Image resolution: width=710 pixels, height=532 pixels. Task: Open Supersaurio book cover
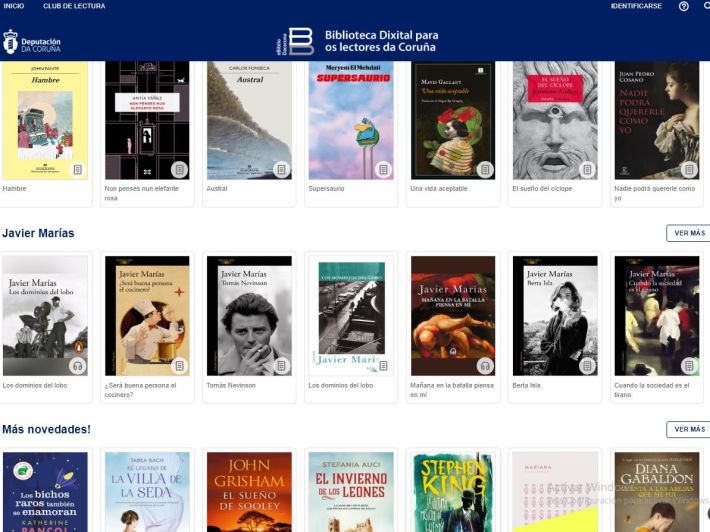coord(351,120)
